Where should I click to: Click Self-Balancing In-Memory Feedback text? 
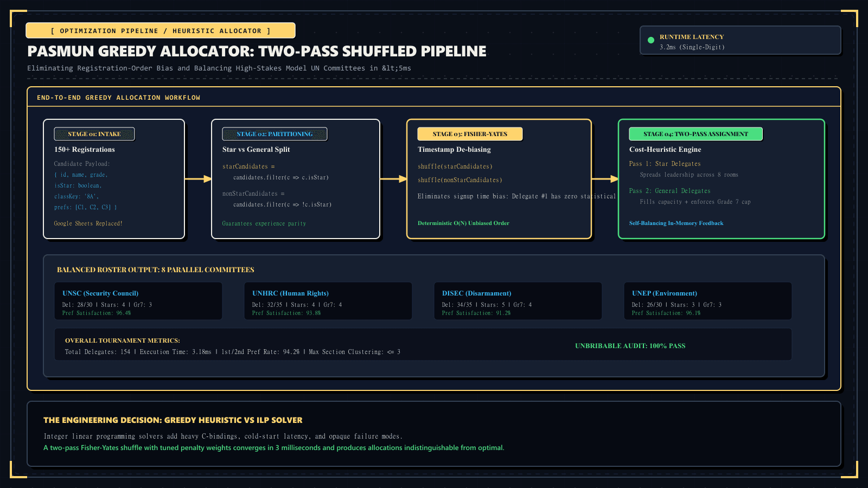coord(676,223)
